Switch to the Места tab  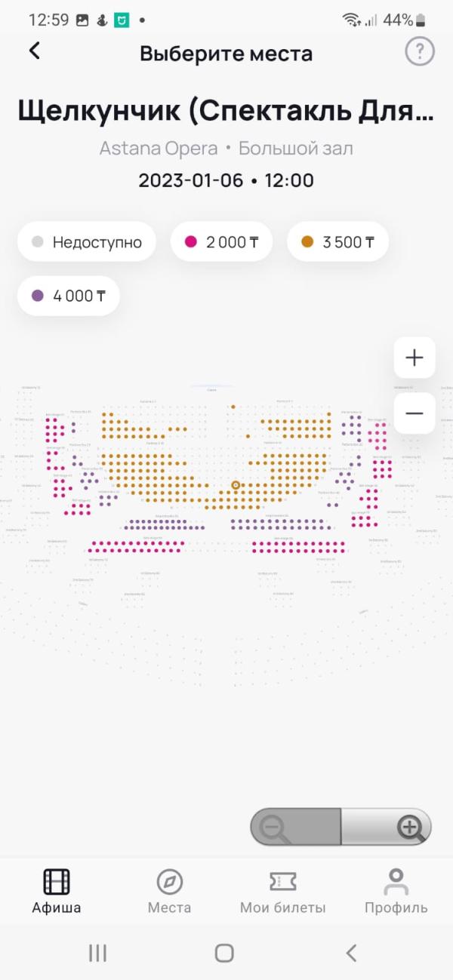tap(169, 890)
